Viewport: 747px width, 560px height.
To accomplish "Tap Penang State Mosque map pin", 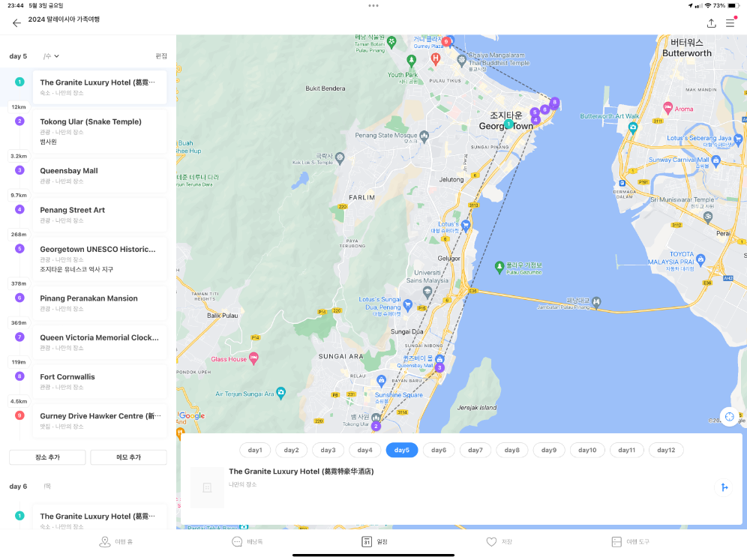I will [x=424, y=136].
